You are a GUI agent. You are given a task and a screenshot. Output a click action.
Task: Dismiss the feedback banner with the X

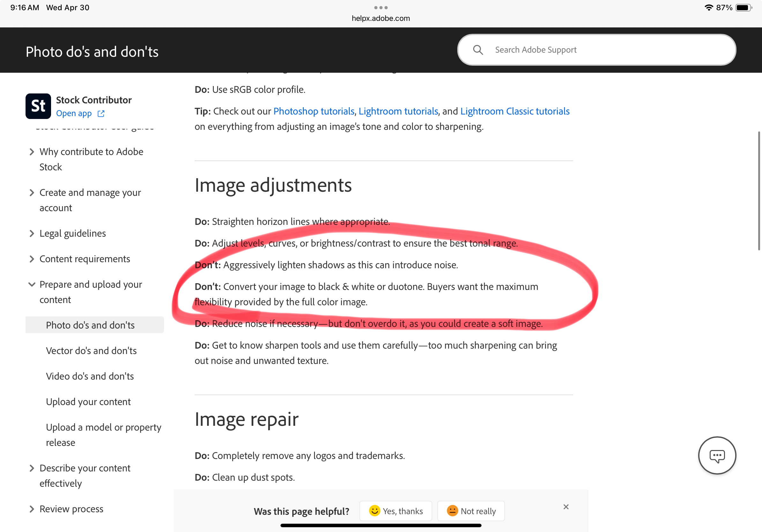[566, 507]
